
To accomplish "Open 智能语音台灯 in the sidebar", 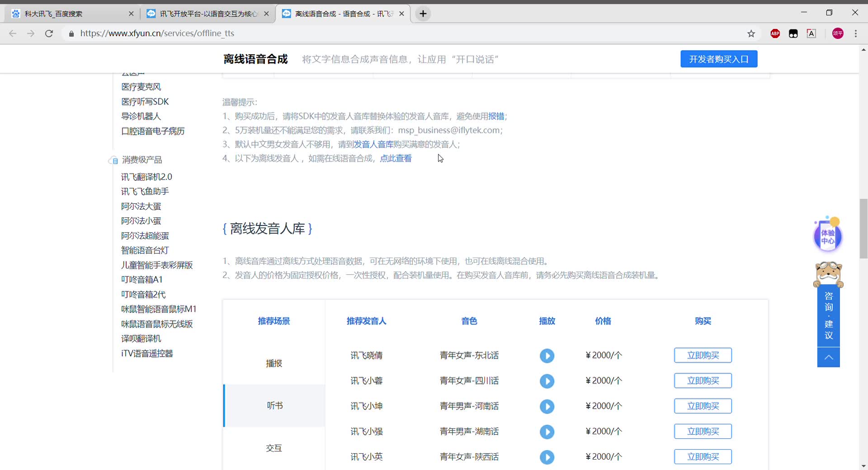I will pos(145,250).
